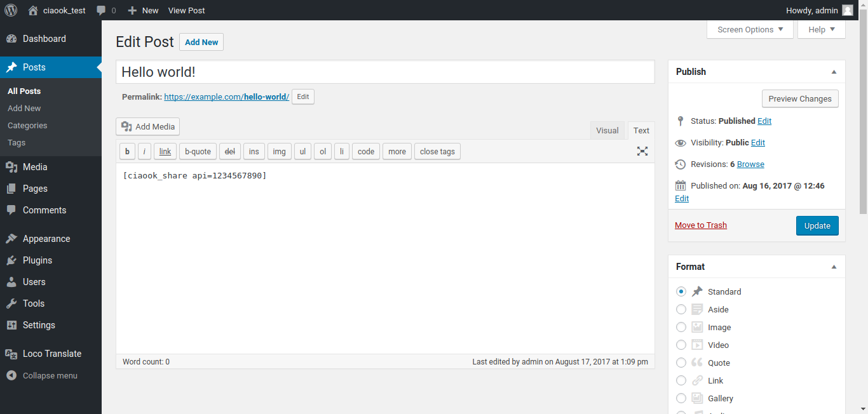Select the Video post format radio
Image resolution: width=868 pixels, height=414 pixels.
[681, 345]
